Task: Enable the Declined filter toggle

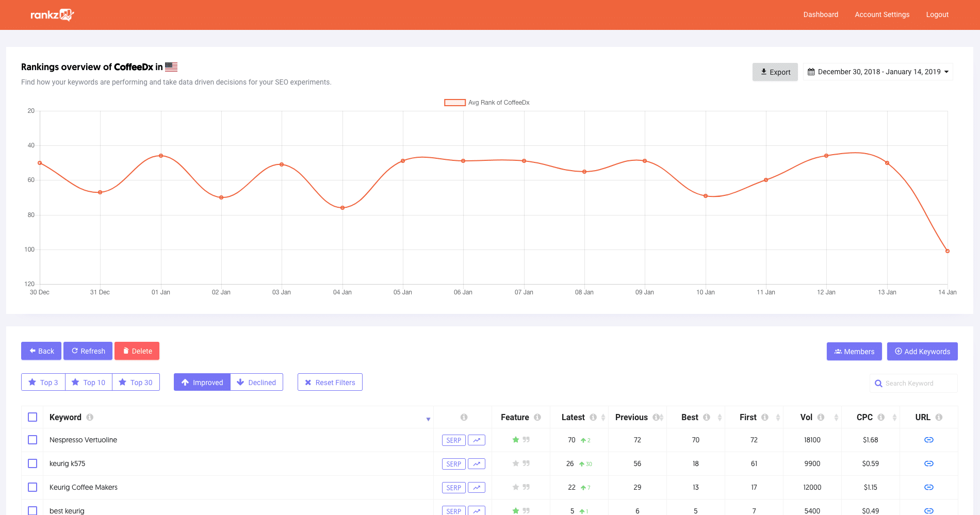Action: coord(256,382)
